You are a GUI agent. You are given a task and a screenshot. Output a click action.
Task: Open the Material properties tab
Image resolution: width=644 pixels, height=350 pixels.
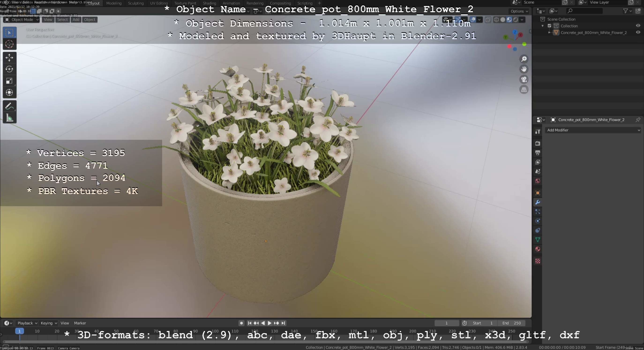538,249
